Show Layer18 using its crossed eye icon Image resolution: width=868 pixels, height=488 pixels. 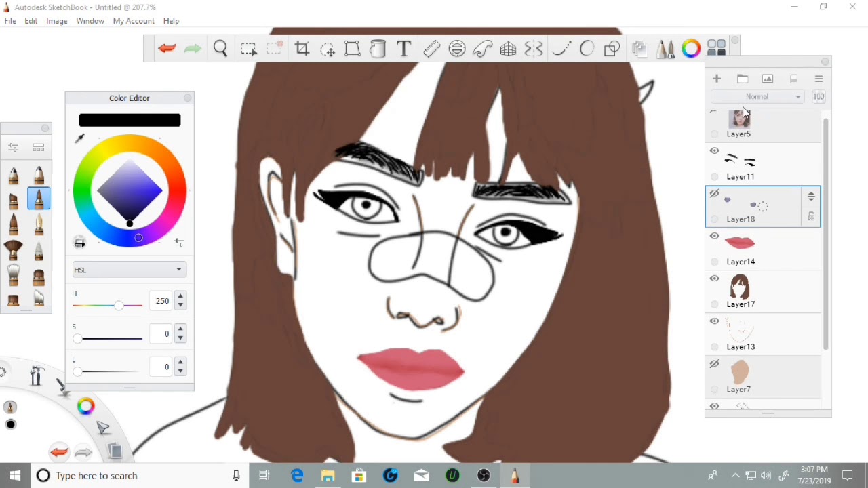(x=715, y=194)
